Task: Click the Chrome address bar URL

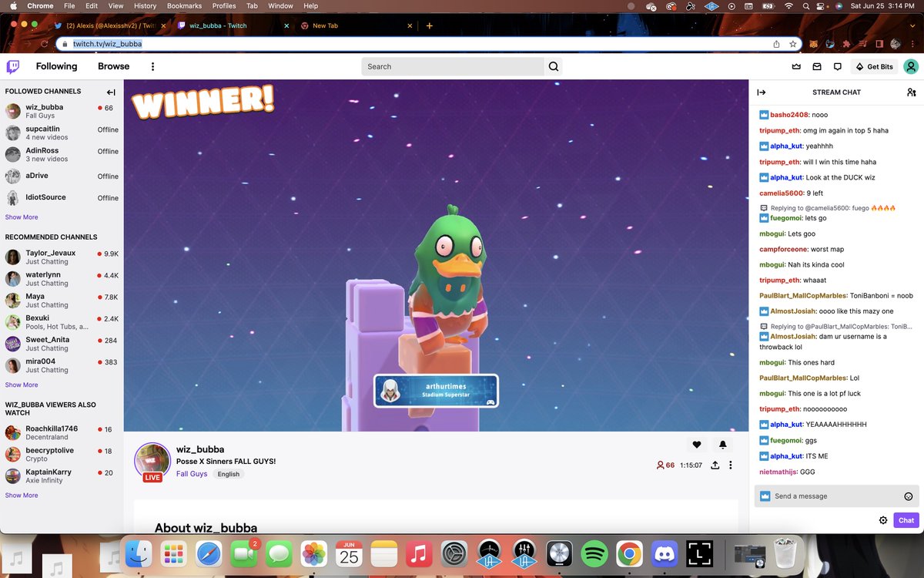Action: tap(108, 44)
